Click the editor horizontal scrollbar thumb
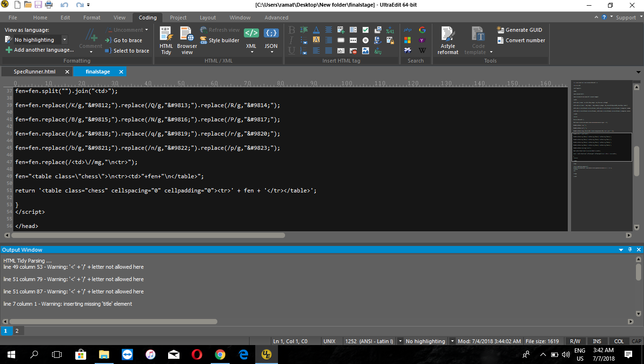The width and height of the screenshot is (644, 364). tap(148, 235)
